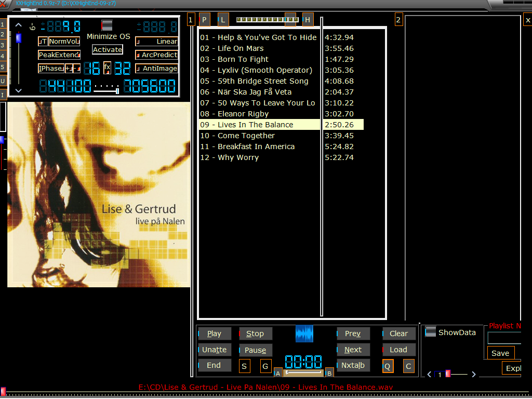Click the U side button
Image resolution: width=532 pixels, height=399 pixels.
click(3, 81)
